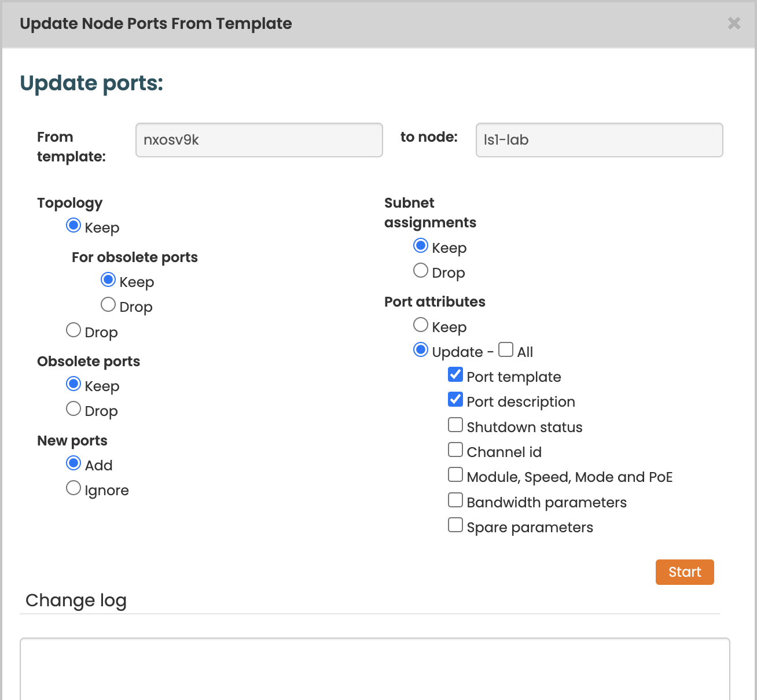Check the Spare parameters option
Screen dimensions: 757x700
455,525
